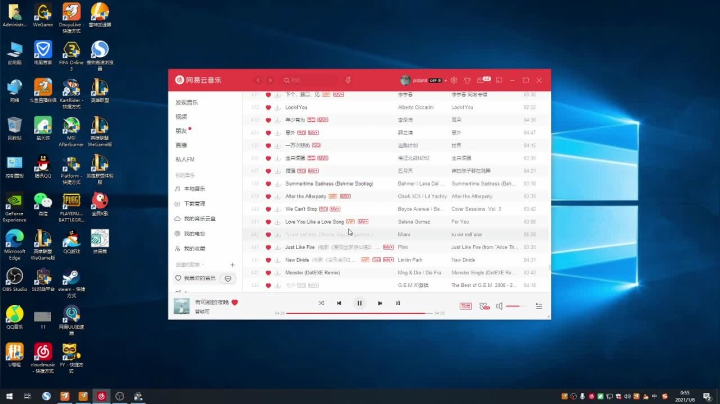Open MV badge for After the Afterparty
Screen dimensions: 720x404
345,196
